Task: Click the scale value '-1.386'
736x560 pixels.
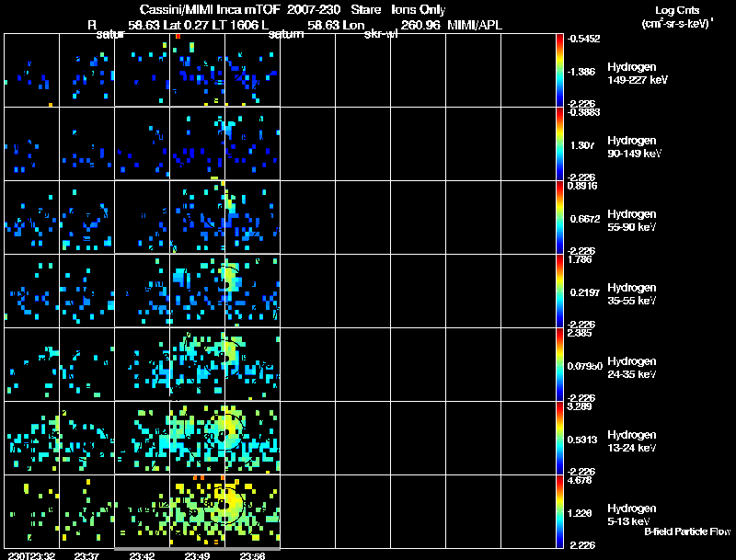Action: [582, 72]
